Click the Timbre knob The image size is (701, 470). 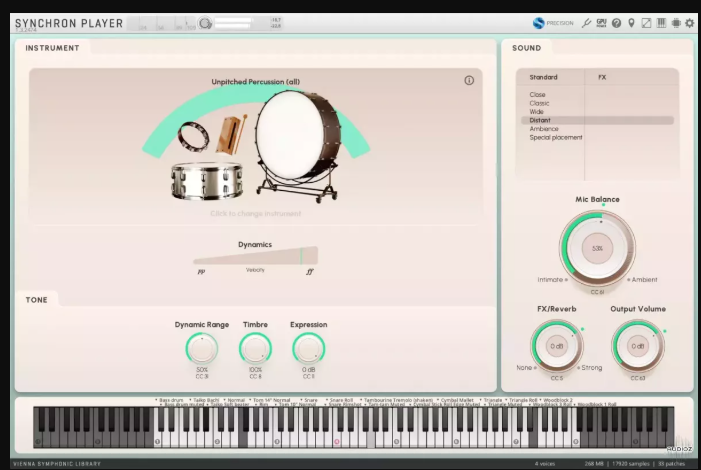coord(255,349)
